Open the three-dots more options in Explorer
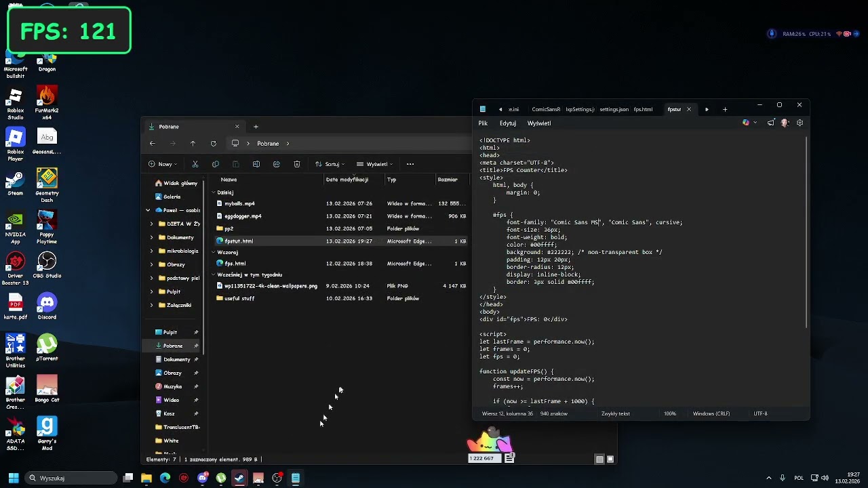The image size is (868, 488). [410, 164]
